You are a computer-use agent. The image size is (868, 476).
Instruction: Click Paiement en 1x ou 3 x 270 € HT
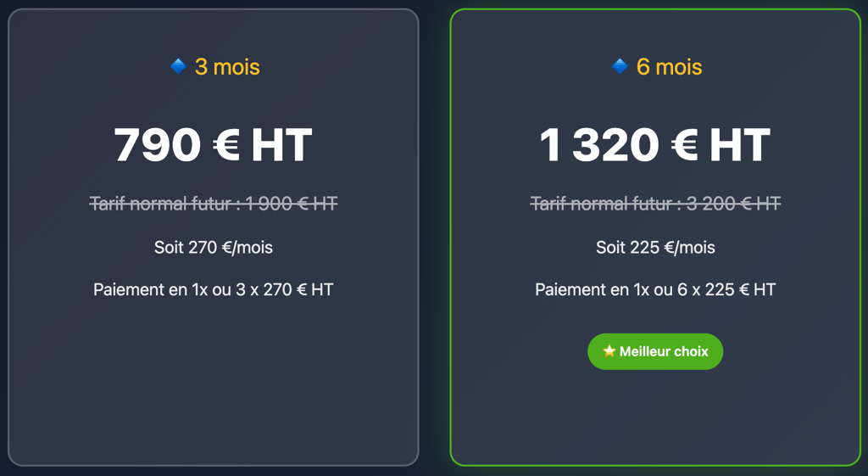click(x=214, y=289)
